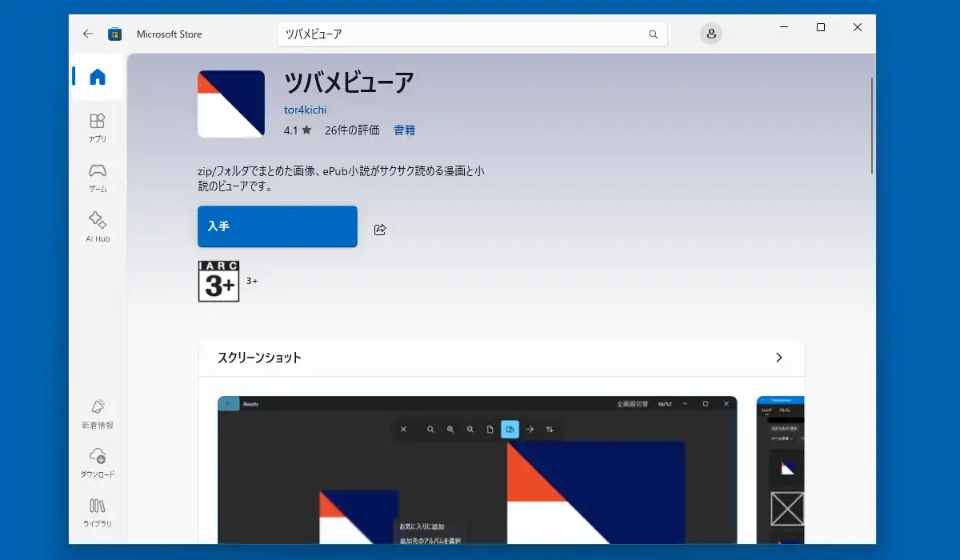Image resolution: width=960 pixels, height=560 pixels.
Task: Click the 26件の評価 ratings count
Action: point(352,130)
